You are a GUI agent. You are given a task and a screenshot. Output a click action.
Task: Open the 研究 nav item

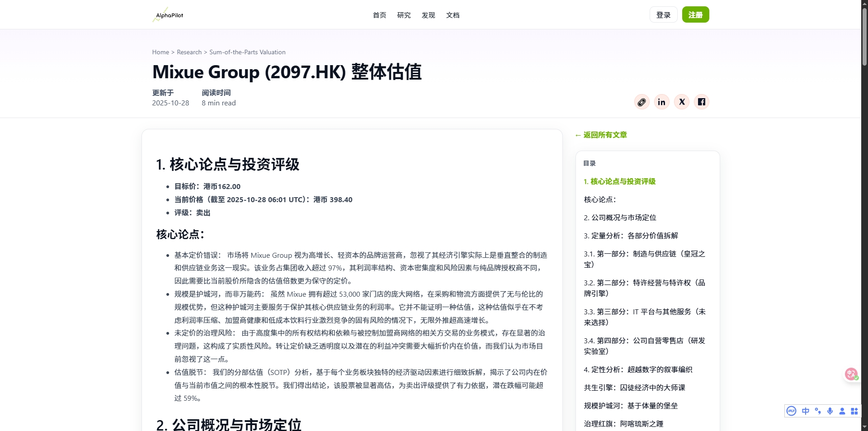[404, 15]
